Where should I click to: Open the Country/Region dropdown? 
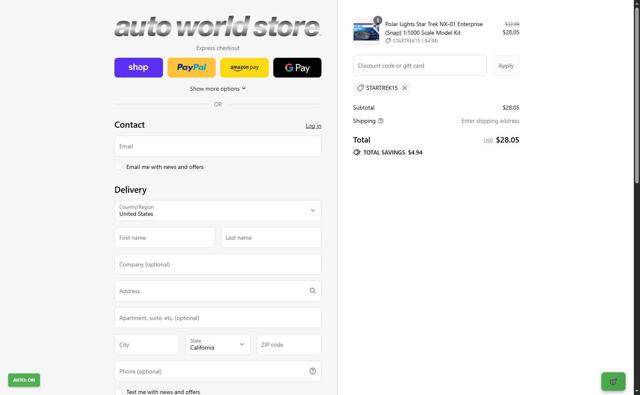218,211
